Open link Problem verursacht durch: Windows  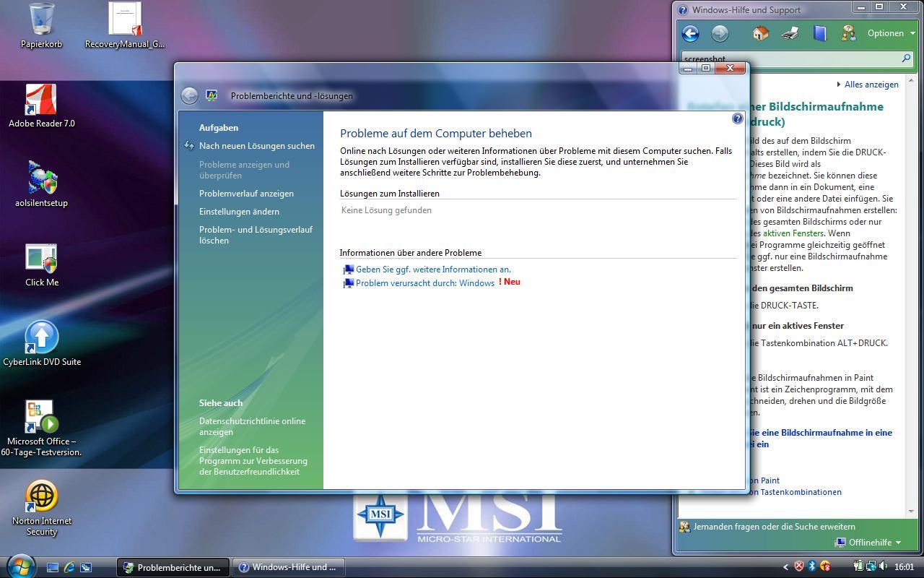coord(424,283)
